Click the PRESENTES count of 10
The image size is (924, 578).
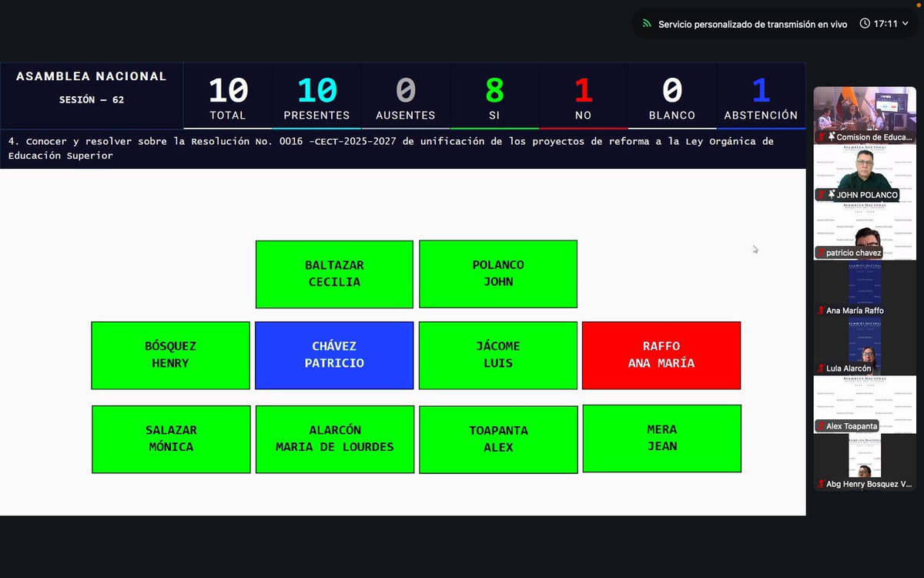(x=317, y=91)
